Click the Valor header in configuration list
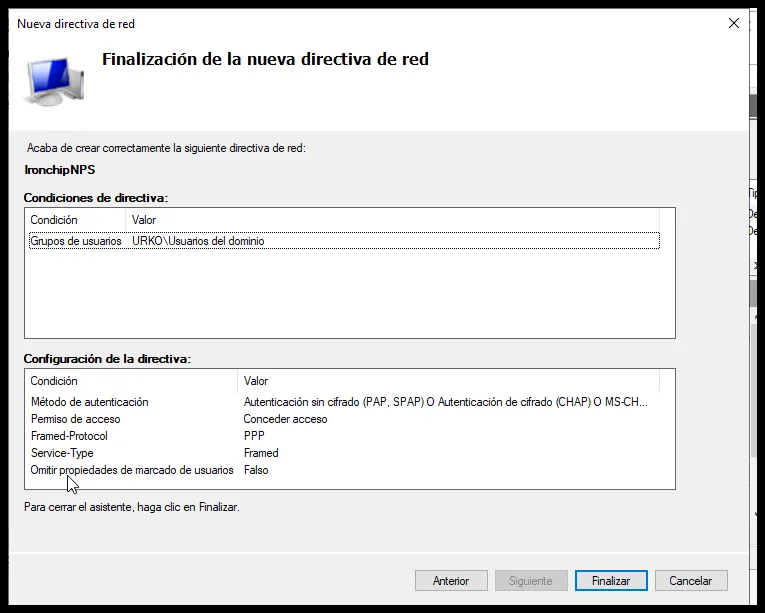Image resolution: width=765 pixels, height=613 pixels. (448, 381)
